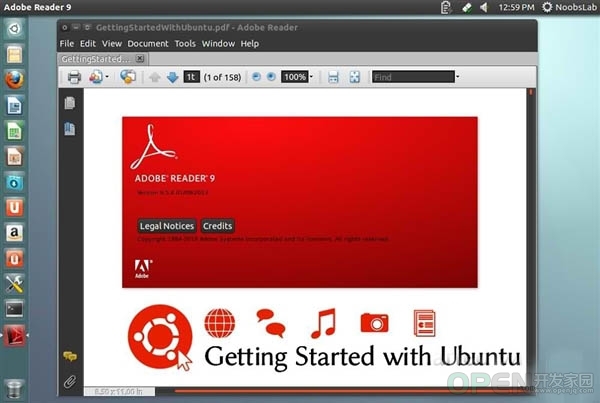Open LibreOffice Calc from launcher
Image resolution: width=600 pixels, height=403 pixels.
pos(14,131)
